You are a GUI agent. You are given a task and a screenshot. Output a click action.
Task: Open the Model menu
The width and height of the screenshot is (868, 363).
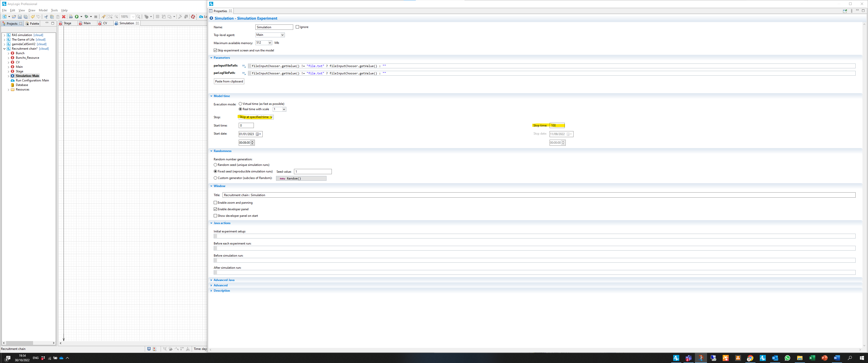[x=43, y=10]
